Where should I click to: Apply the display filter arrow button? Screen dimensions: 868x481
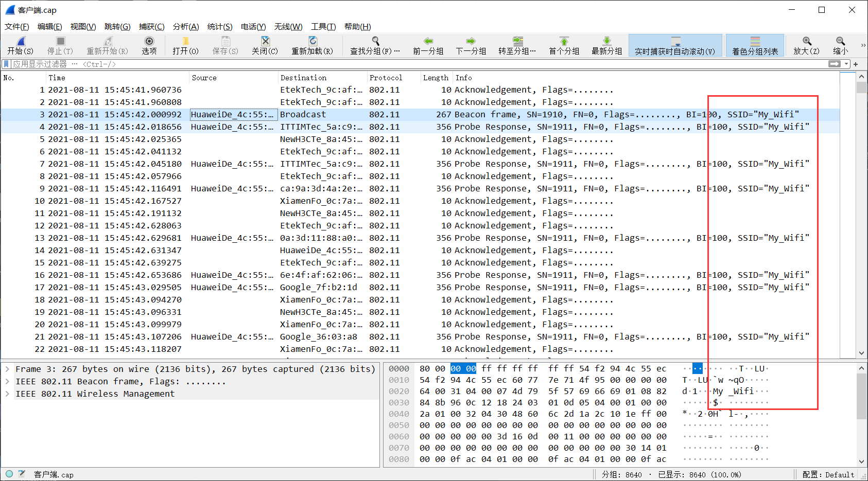[x=834, y=64]
